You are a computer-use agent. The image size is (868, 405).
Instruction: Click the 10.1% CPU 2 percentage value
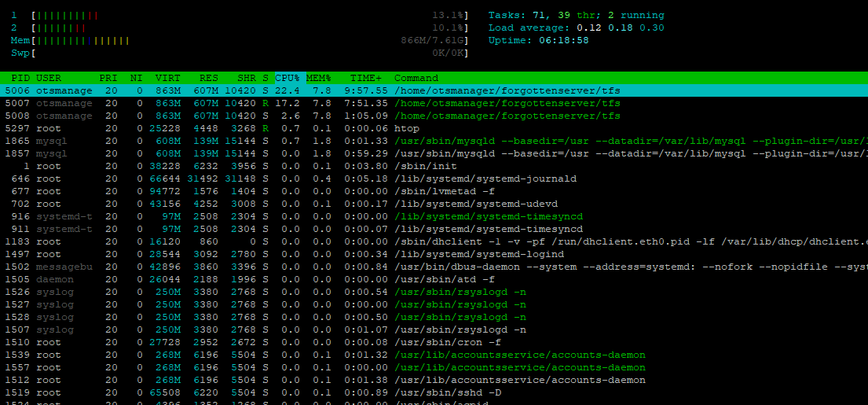click(x=448, y=28)
